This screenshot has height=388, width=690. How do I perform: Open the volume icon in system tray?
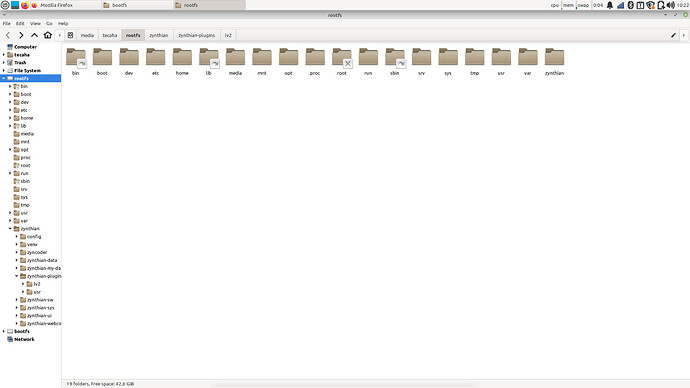point(671,5)
